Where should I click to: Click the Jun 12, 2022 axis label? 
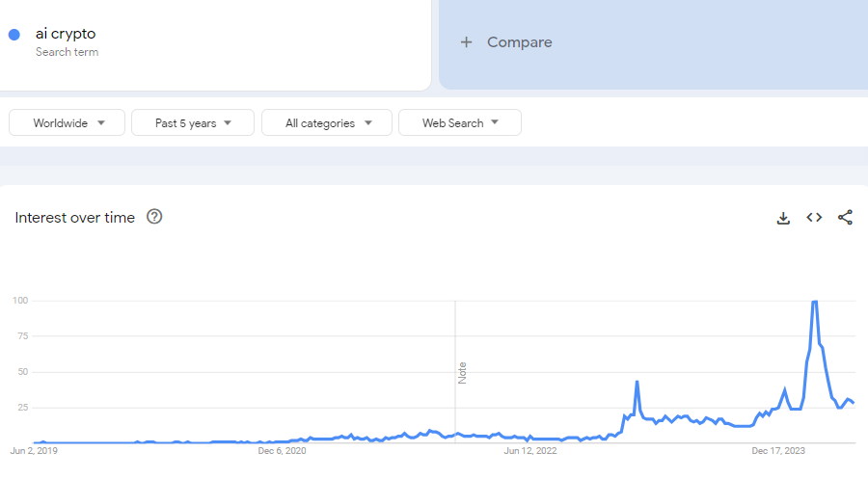point(531,450)
